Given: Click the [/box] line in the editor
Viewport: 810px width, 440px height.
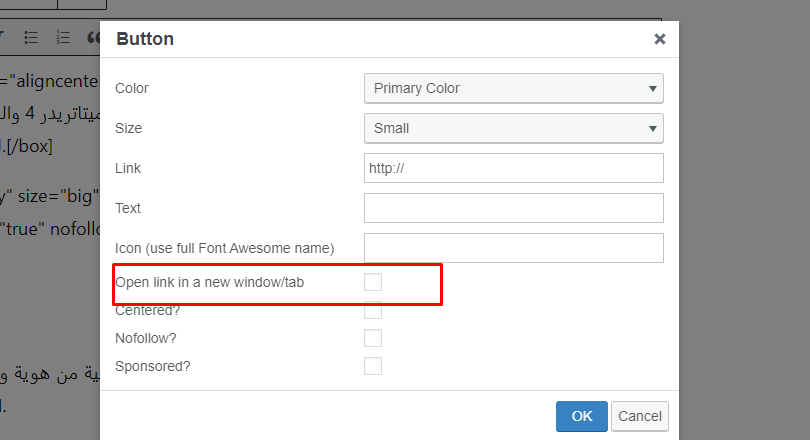Looking at the screenshot, I should coord(27,146).
